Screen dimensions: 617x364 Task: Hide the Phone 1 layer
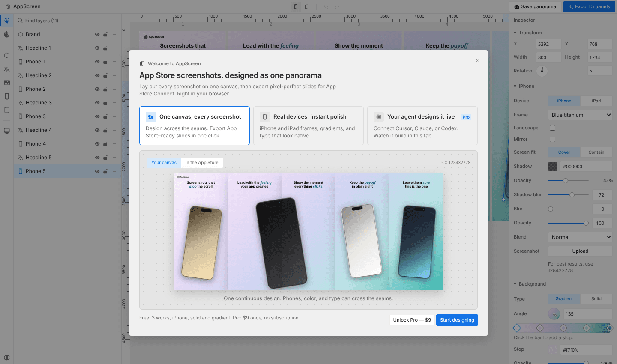tap(97, 62)
